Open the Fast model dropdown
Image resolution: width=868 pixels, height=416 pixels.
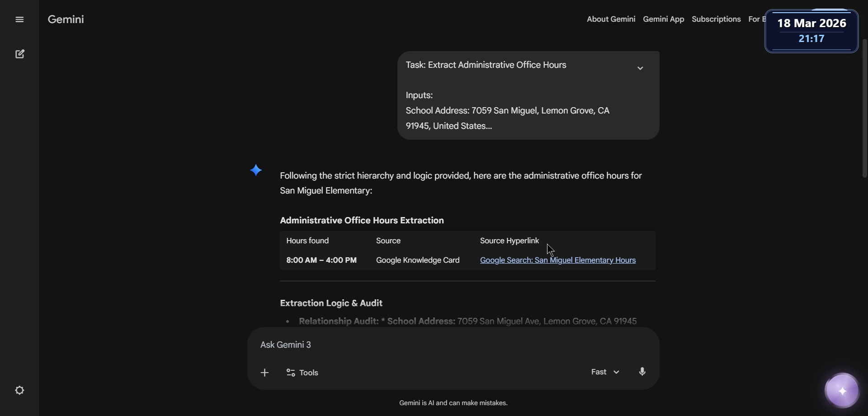click(x=605, y=372)
